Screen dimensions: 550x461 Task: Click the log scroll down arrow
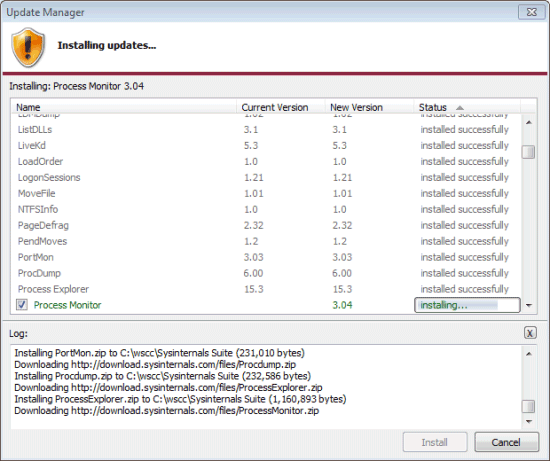[x=529, y=421]
